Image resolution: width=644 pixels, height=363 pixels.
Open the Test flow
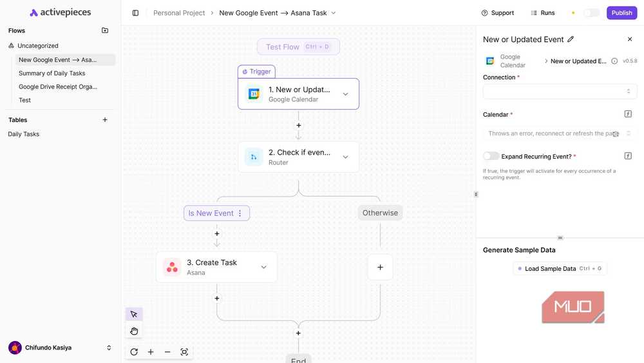click(x=24, y=100)
